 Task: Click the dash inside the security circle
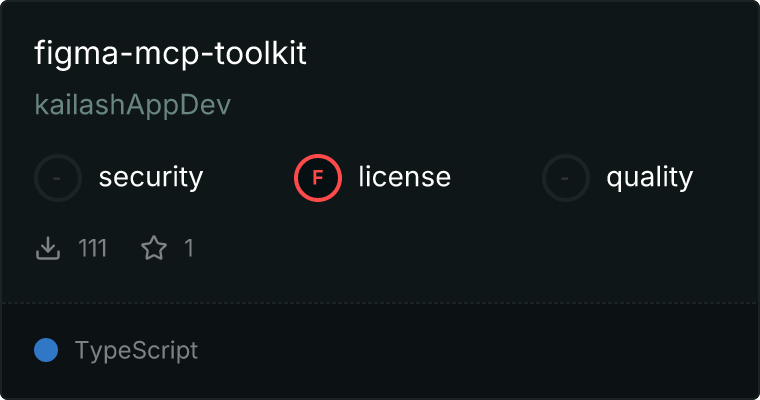pos(57,178)
